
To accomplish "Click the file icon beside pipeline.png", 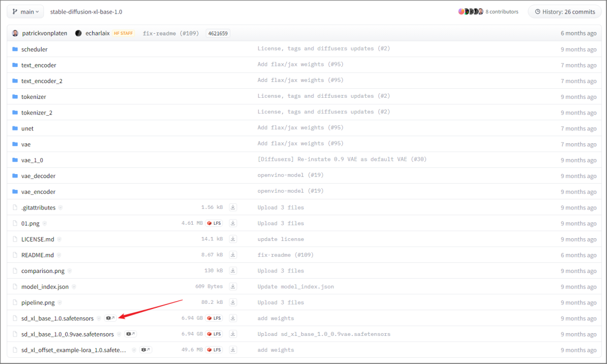I will tap(15, 303).
